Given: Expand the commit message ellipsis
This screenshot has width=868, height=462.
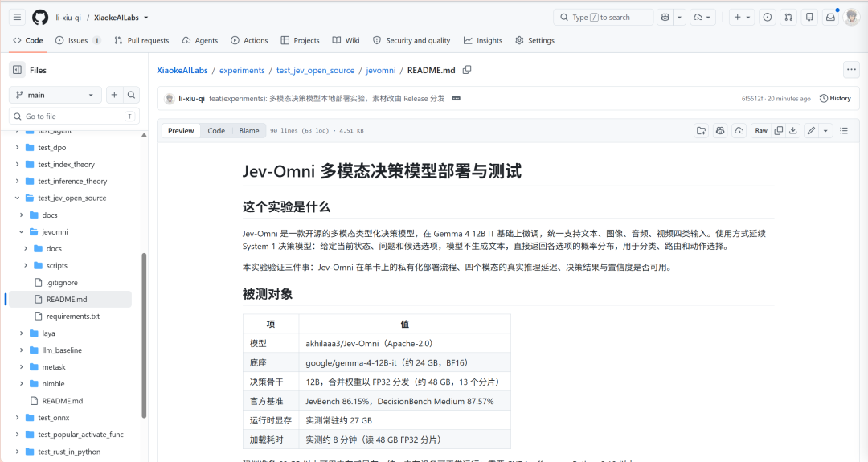Looking at the screenshot, I should [x=457, y=99].
